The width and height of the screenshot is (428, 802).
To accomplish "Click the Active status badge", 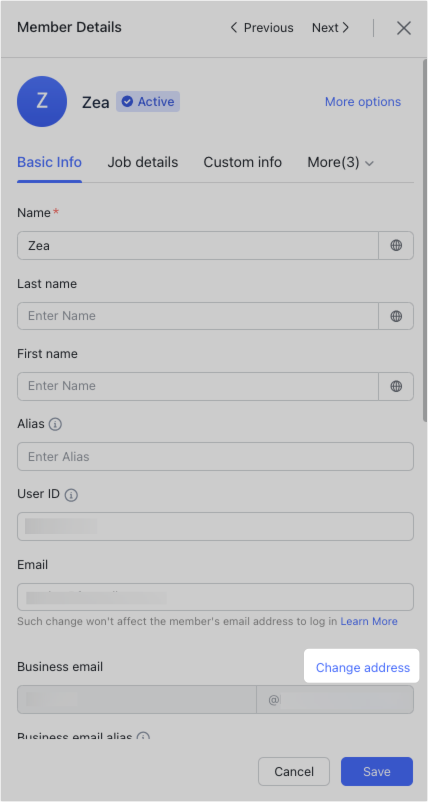I will 148,102.
